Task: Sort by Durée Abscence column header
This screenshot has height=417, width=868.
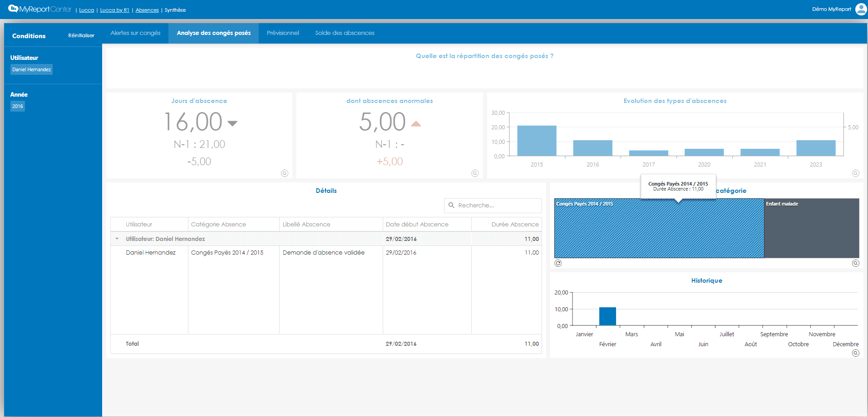Action: (514, 224)
